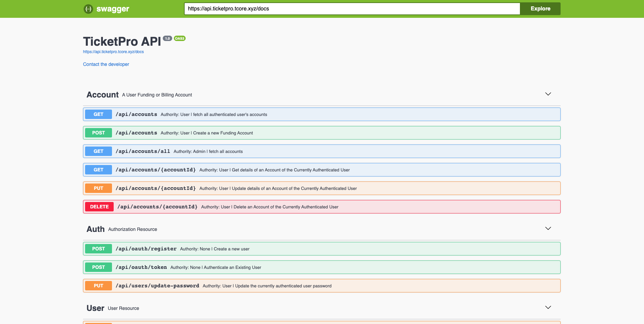
Task: Click 'Authority: None | Create a new user' text
Action: (x=215, y=249)
